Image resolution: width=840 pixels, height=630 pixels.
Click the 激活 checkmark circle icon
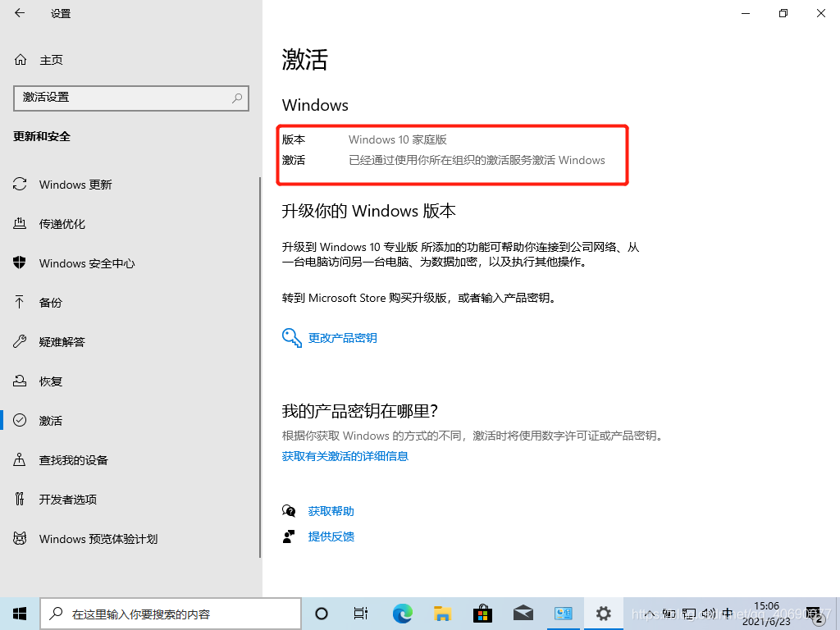pyautogui.click(x=20, y=420)
